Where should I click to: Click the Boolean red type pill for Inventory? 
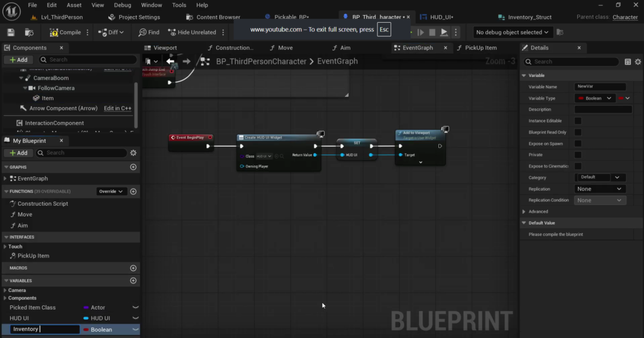[86, 330]
